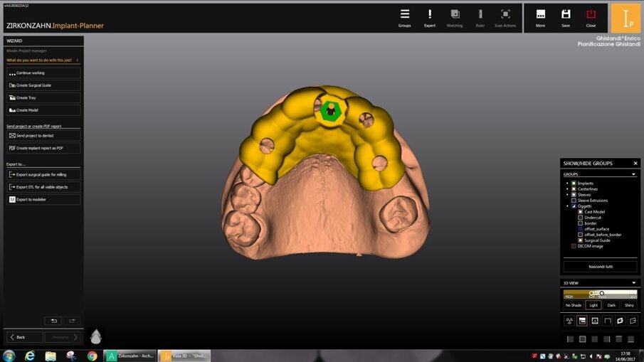Select Create Surgical Guide option

click(43, 85)
